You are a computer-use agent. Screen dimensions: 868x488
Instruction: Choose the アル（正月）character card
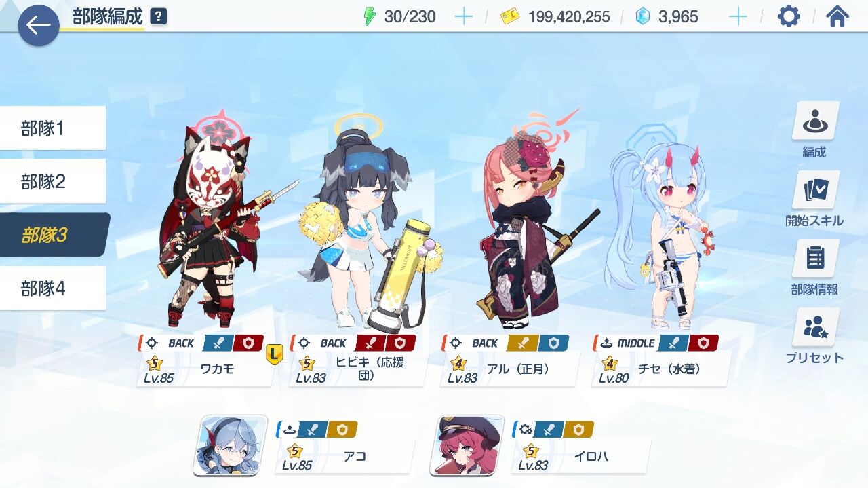click(511, 361)
